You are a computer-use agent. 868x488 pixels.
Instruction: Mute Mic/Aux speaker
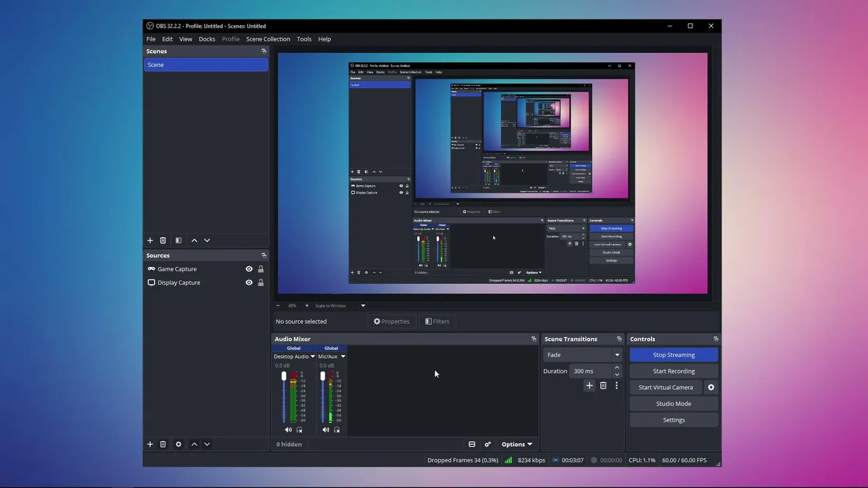326,430
